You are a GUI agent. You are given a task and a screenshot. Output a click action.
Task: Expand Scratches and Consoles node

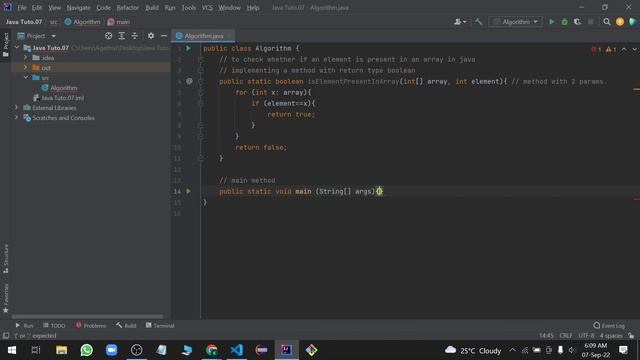17,118
